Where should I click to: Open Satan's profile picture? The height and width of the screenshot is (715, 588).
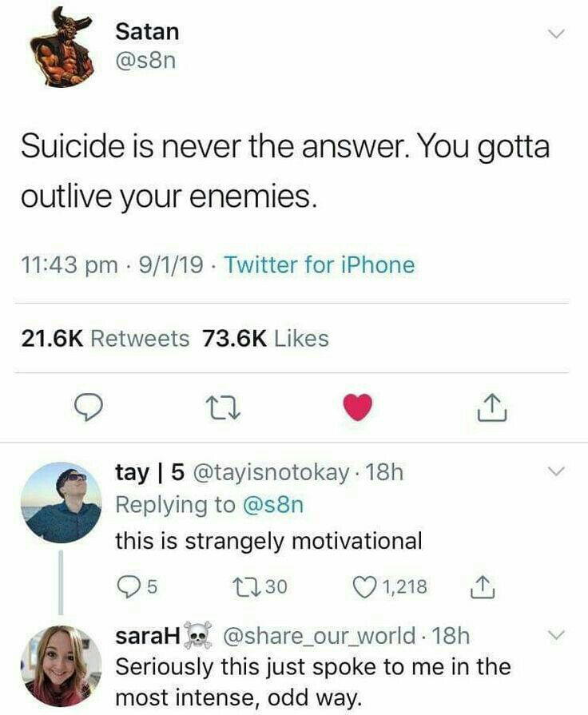(x=62, y=48)
